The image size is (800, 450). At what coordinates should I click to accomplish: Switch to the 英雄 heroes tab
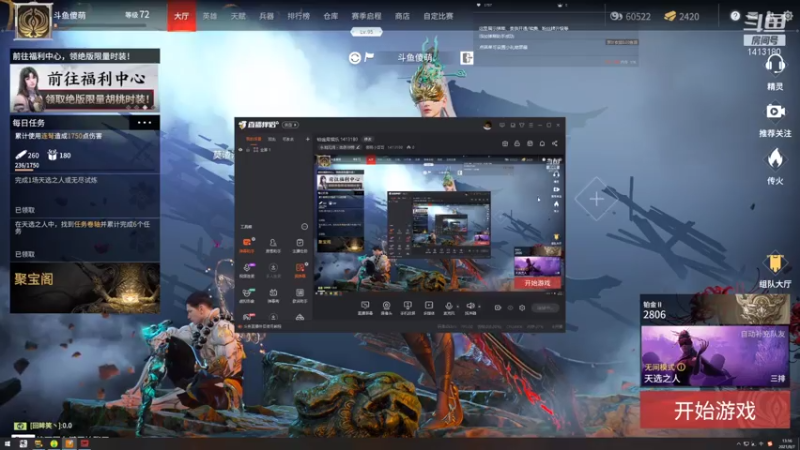pos(210,16)
